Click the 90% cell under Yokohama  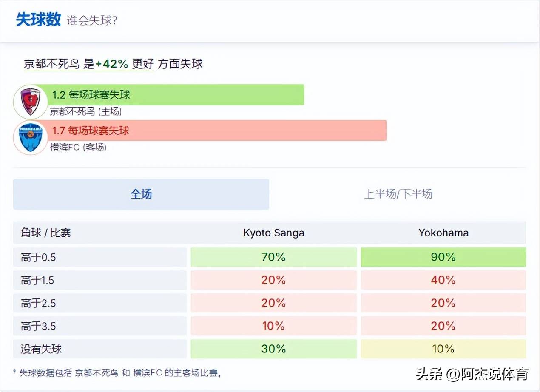click(443, 257)
